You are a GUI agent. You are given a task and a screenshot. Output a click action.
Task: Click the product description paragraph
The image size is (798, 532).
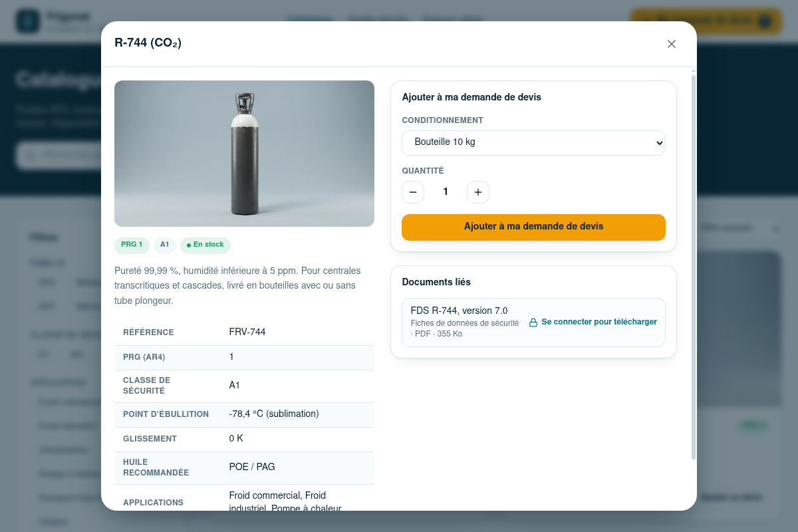pos(244,286)
